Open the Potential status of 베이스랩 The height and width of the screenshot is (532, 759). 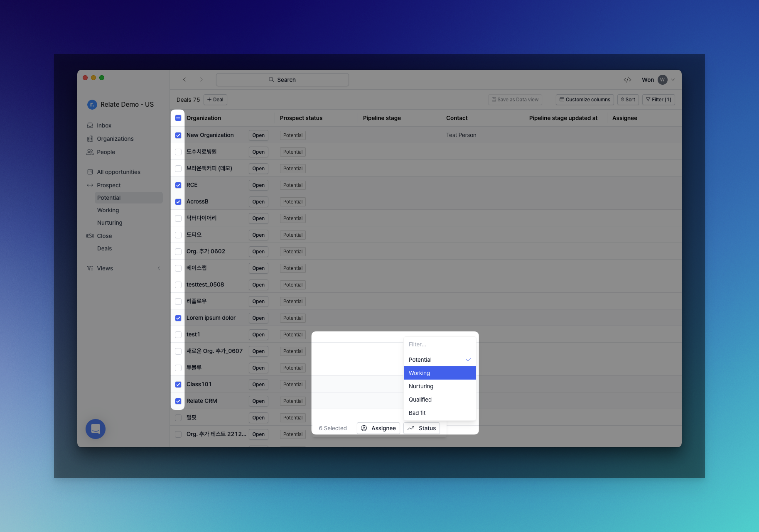click(293, 268)
